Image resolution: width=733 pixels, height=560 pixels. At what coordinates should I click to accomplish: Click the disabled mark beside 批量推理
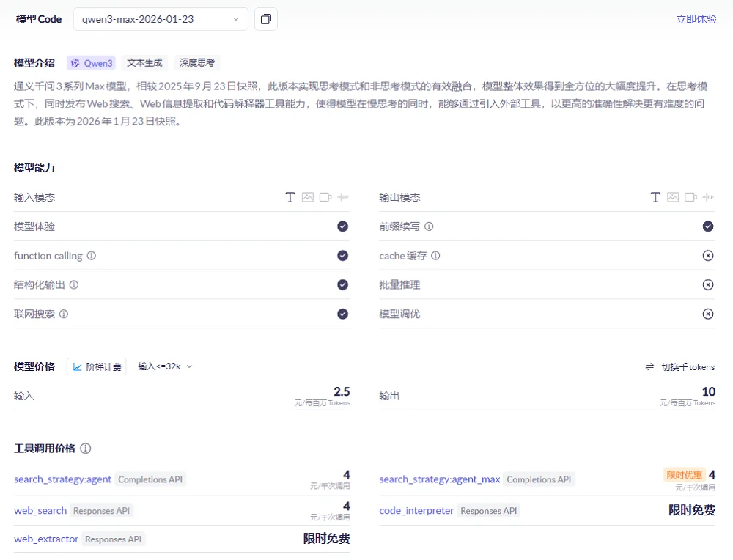click(708, 284)
